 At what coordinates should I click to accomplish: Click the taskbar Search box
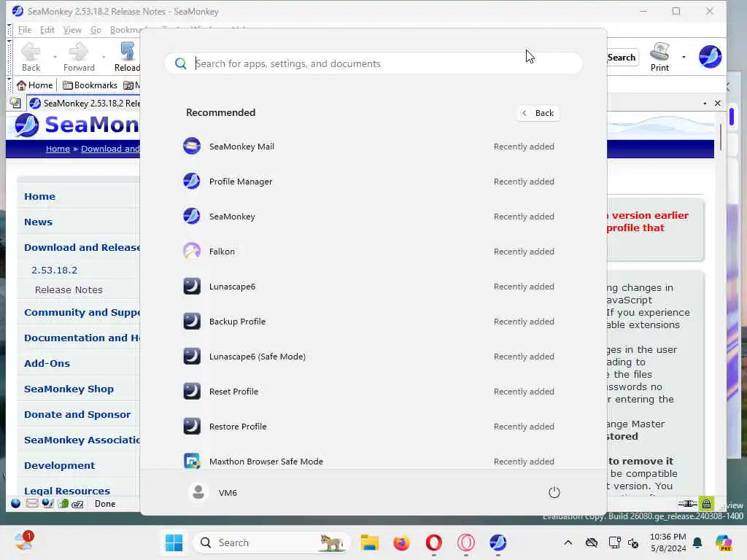pos(271,542)
